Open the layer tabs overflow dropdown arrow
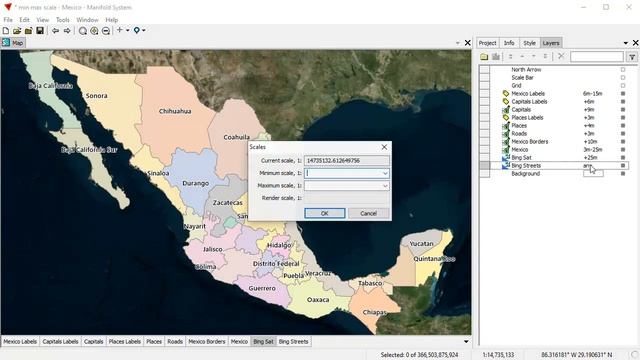The image size is (640, 360). tap(466, 342)
